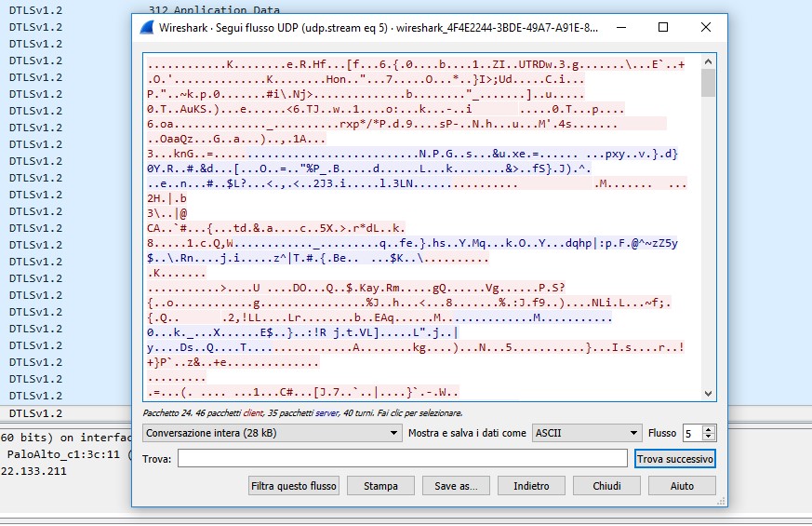Image resolution: width=812 pixels, height=526 pixels.
Task: Focus the Trova search text field
Action: pyautogui.click(x=403, y=459)
